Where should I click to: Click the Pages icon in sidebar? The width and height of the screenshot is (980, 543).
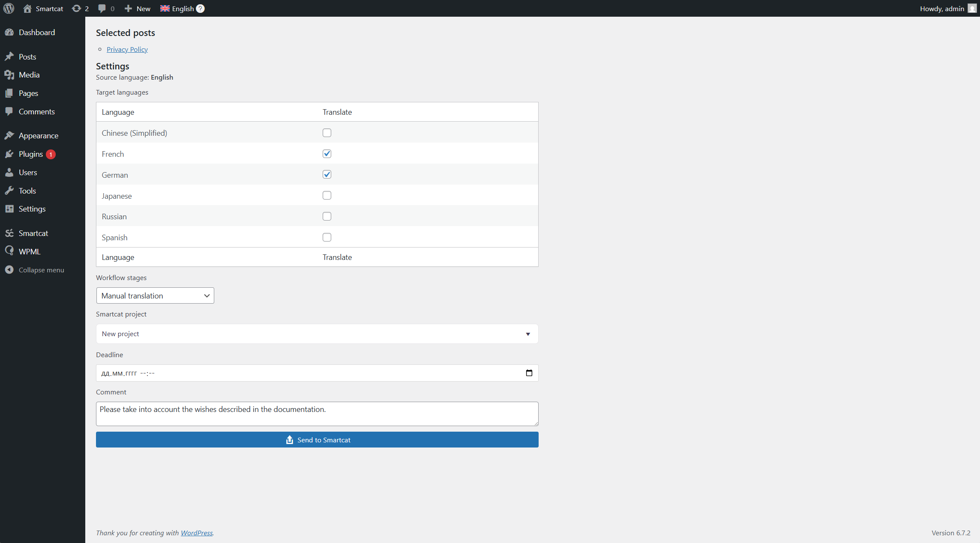9,93
